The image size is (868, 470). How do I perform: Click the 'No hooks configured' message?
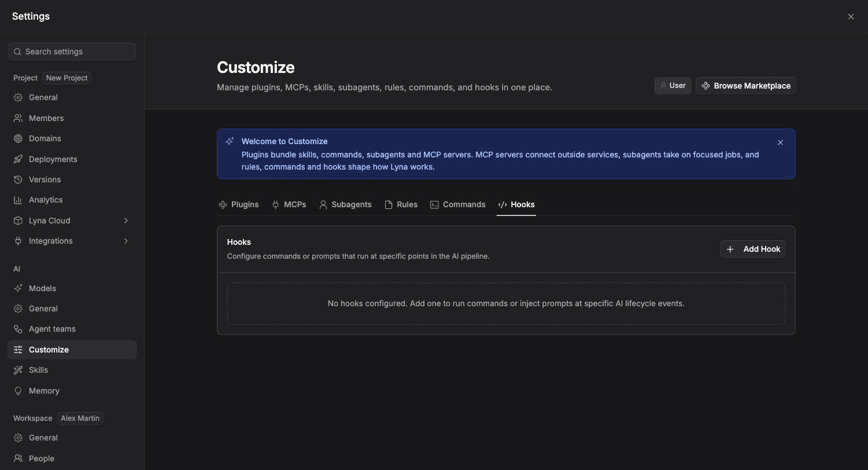pos(506,304)
